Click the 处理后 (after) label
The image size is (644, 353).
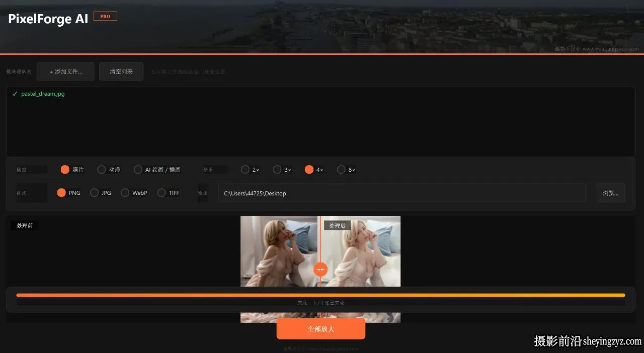click(337, 226)
